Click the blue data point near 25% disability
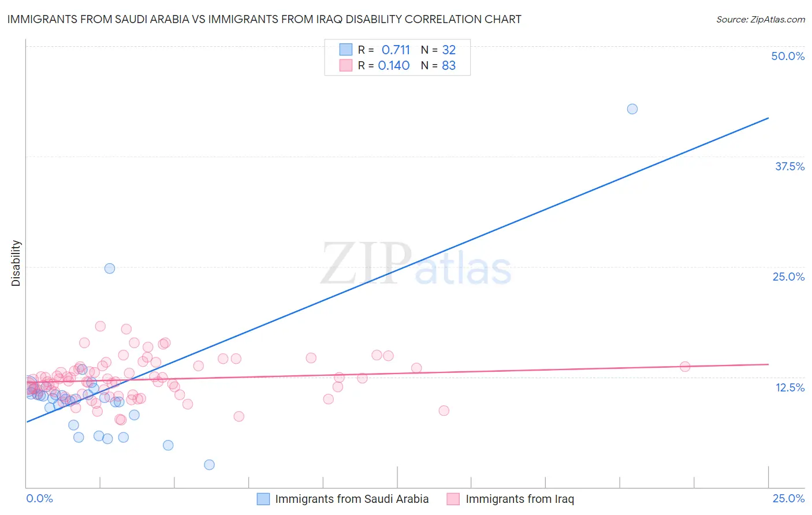 (110, 268)
